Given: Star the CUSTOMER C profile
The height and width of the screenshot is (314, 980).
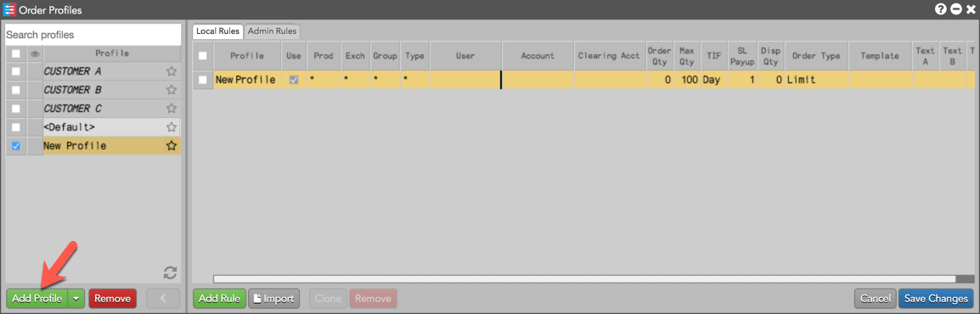Looking at the screenshot, I should (x=172, y=109).
